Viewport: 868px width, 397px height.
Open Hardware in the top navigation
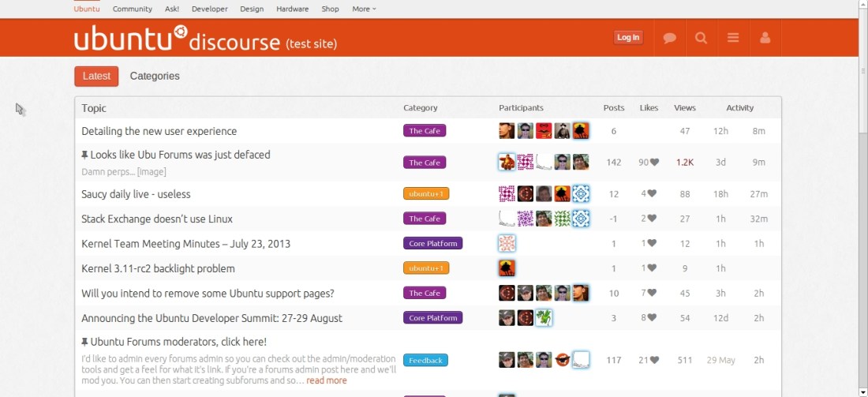pos(293,9)
